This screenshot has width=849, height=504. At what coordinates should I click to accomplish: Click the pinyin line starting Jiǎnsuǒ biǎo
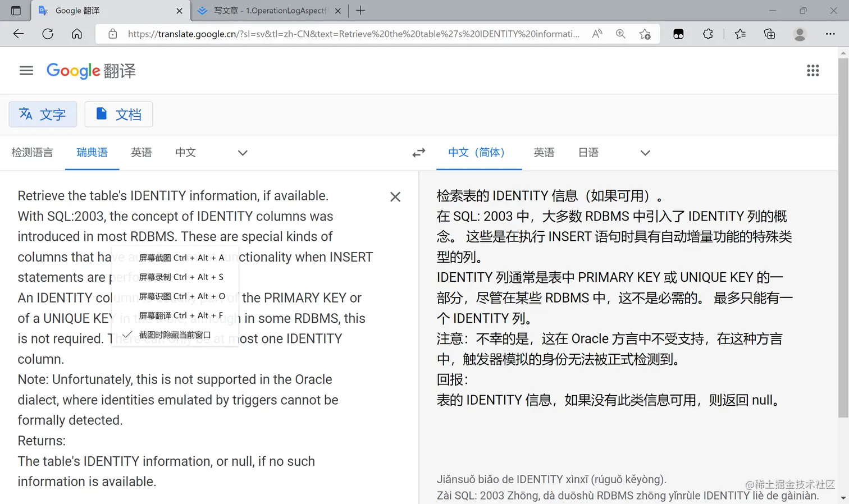point(551,479)
